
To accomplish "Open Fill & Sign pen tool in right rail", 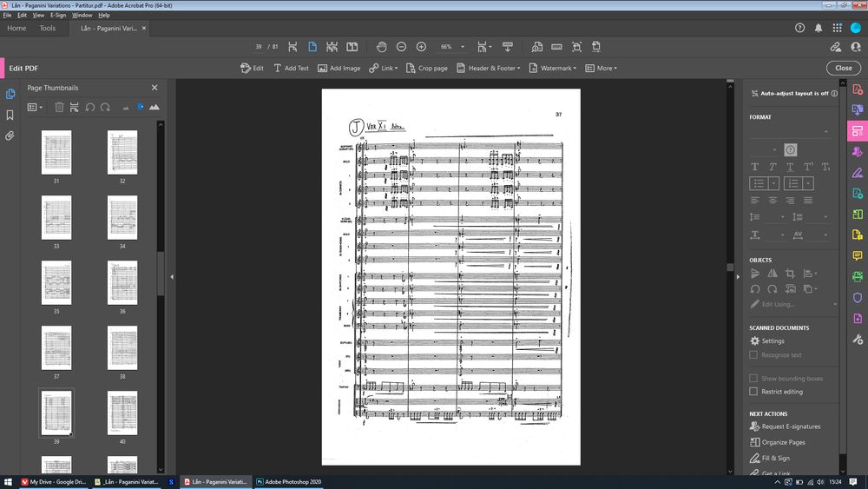I will [858, 173].
